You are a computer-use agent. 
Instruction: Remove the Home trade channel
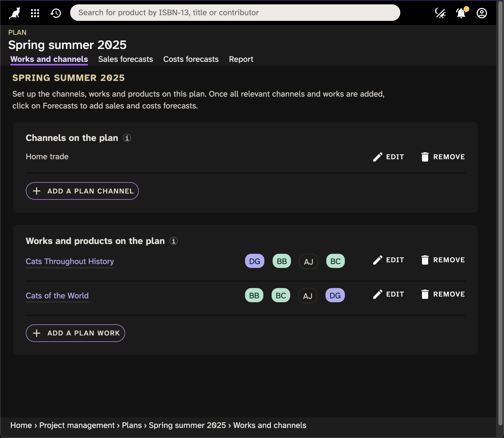click(443, 157)
